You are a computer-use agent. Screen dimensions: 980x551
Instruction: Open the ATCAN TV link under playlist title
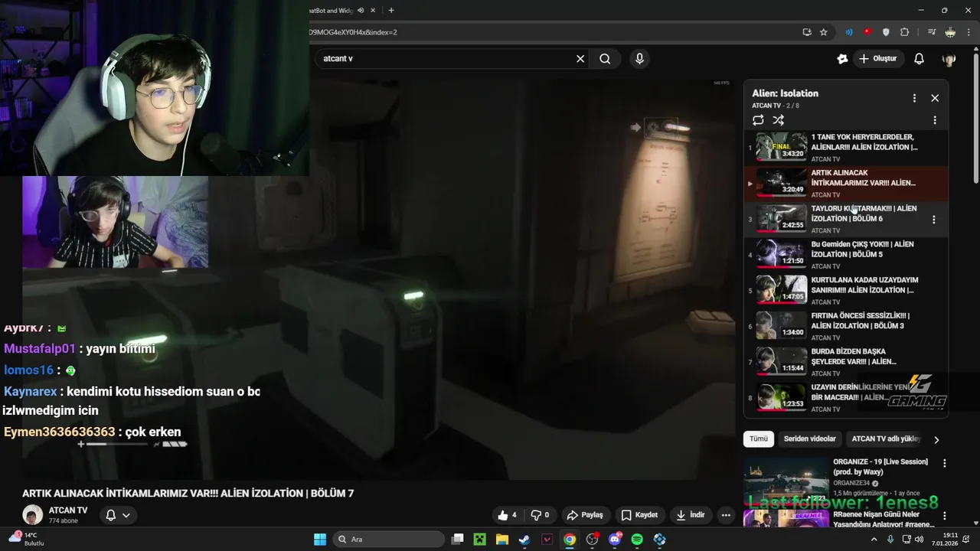[x=766, y=106]
